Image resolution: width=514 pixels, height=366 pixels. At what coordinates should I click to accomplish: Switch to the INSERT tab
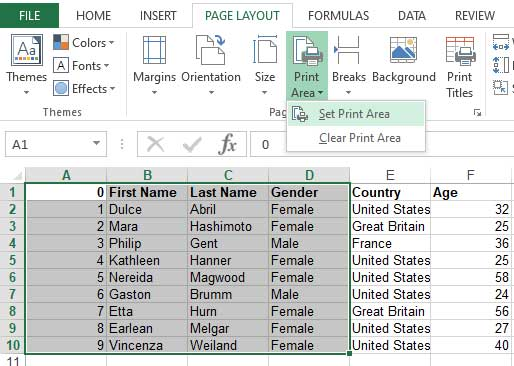tap(158, 15)
